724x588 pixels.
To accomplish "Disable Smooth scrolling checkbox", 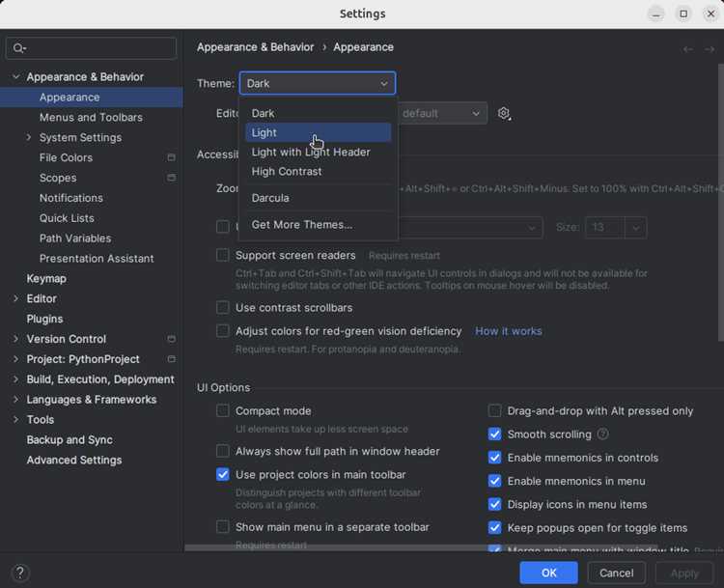I will pos(494,434).
